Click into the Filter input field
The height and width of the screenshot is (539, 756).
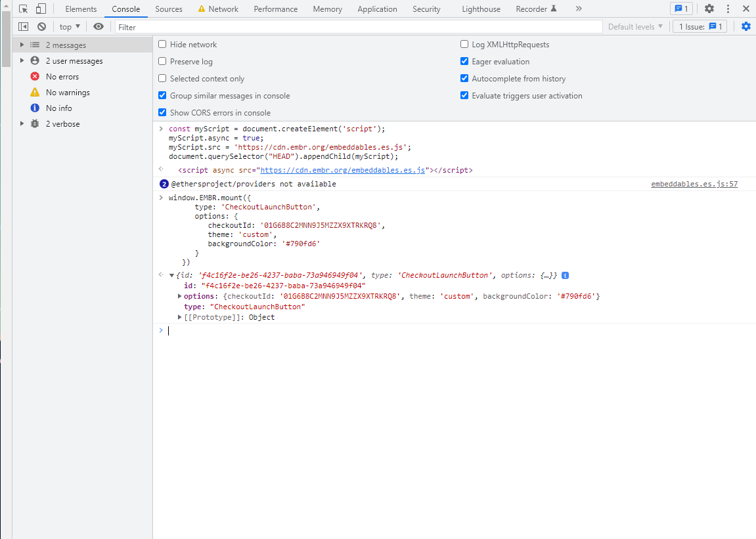pyautogui.click(x=359, y=27)
